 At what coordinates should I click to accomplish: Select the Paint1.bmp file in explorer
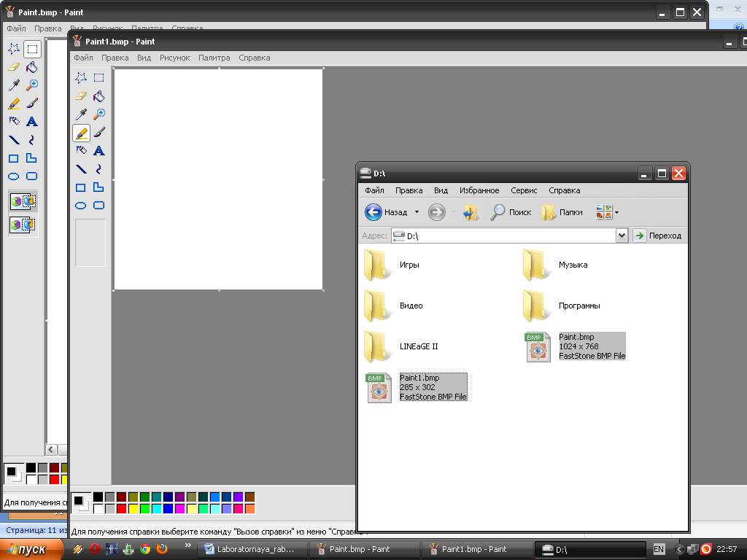[x=417, y=387]
